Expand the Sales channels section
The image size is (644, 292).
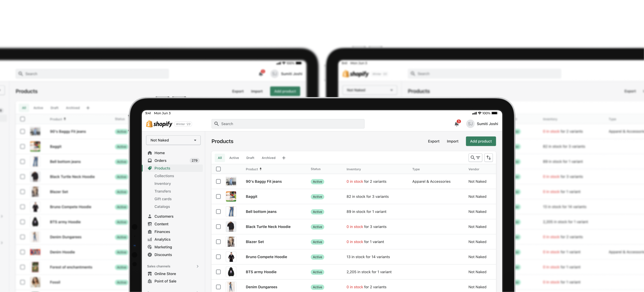pyautogui.click(x=197, y=266)
